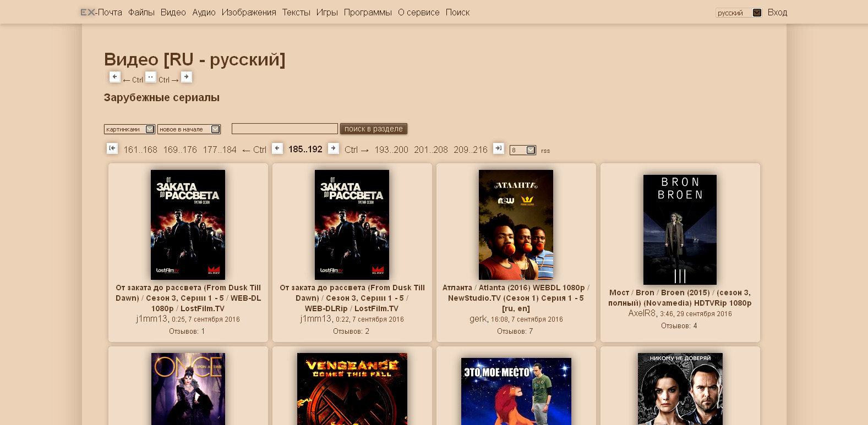868x425 pixels.
Task: Go to page range 201..208
Action: (431, 150)
